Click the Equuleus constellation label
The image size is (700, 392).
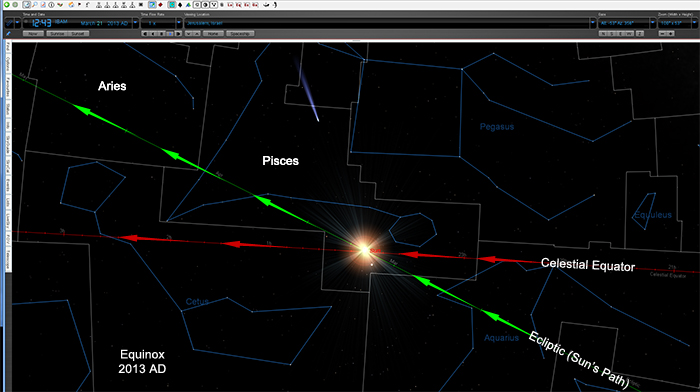tap(653, 215)
